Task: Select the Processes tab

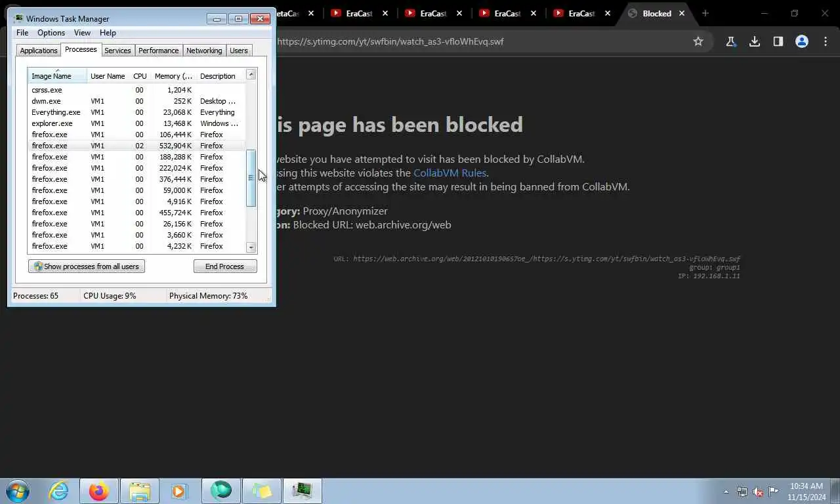Action: tap(81, 49)
